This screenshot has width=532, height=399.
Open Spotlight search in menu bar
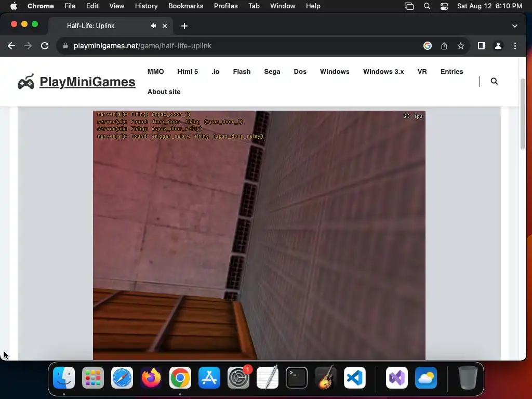(x=427, y=6)
